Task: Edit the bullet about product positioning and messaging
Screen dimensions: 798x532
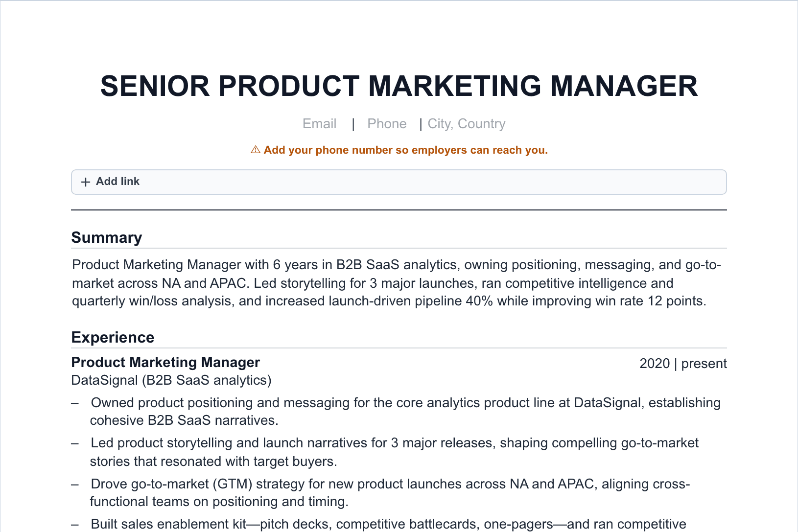Action: point(405,412)
